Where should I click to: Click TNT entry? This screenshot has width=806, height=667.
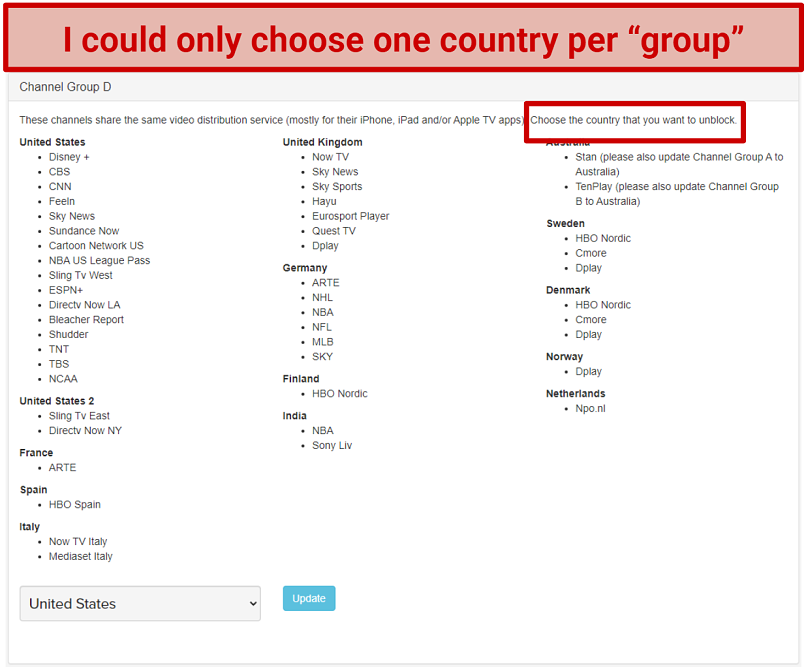point(59,349)
